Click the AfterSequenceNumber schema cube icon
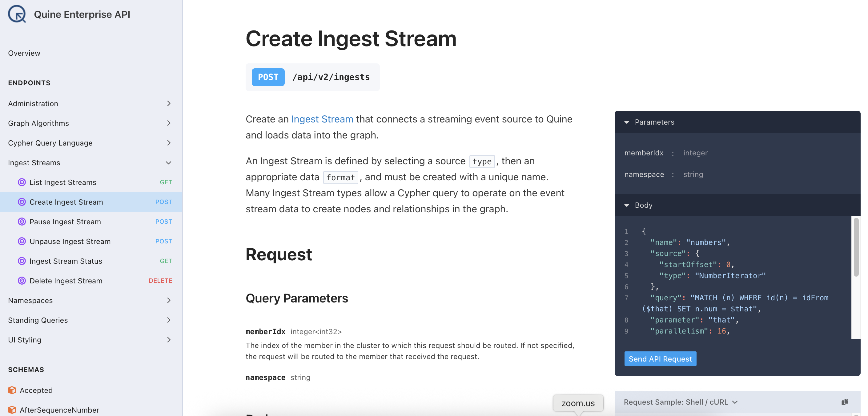This screenshot has height=416, width=868. pyautogui.click(x=12, y=410)
